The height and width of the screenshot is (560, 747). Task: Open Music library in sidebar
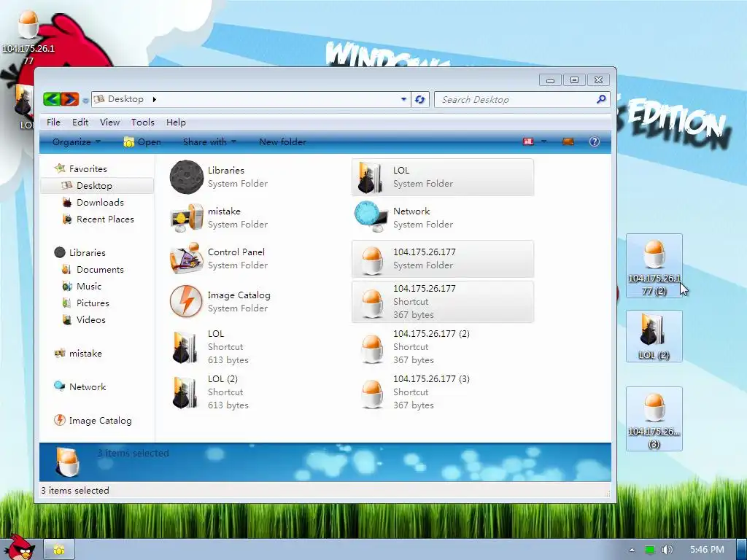(x=82, y=286)
